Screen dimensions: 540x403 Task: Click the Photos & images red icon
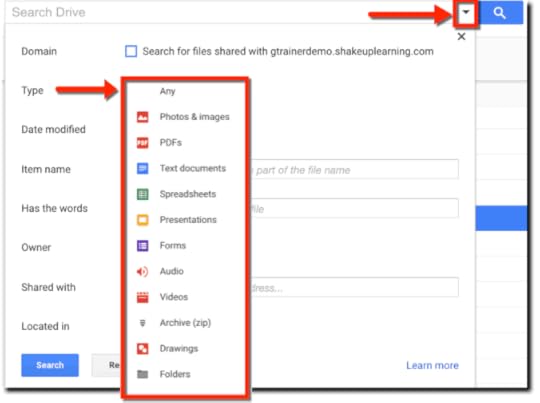[143, 117]
